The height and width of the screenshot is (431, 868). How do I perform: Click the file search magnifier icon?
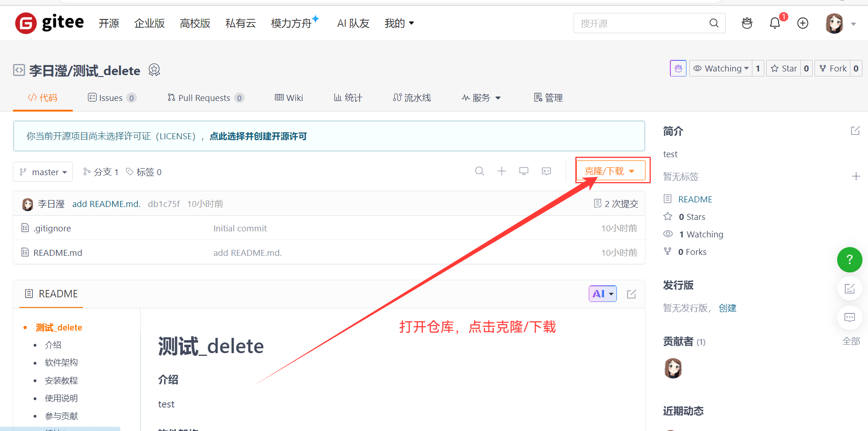tap(480, 171)
